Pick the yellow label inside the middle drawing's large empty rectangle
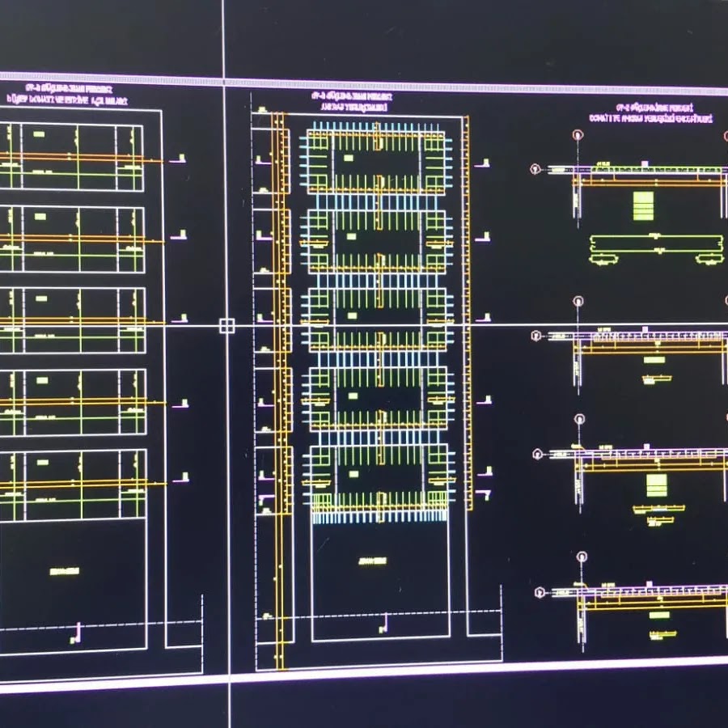The height and width of the screenshot is (728, 728). point(373,561)
